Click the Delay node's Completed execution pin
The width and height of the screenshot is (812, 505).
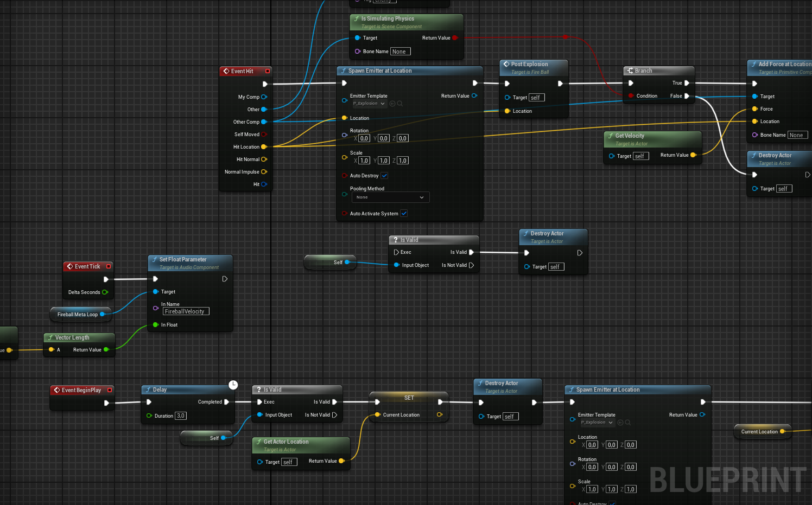click(226, 402)
